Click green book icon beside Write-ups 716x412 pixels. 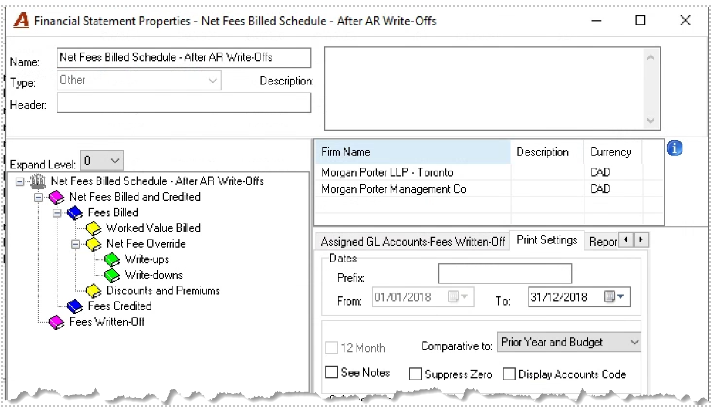point(112,260)
